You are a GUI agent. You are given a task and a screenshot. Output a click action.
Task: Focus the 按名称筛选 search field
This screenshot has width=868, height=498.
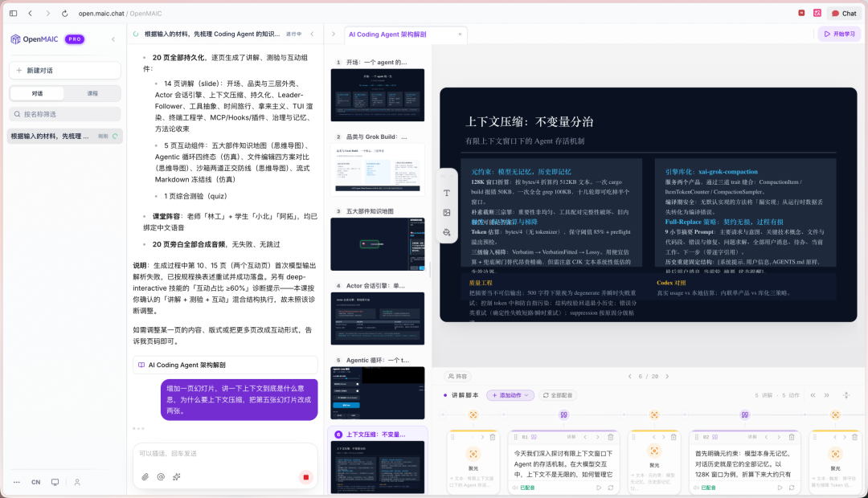click(65, 114)
